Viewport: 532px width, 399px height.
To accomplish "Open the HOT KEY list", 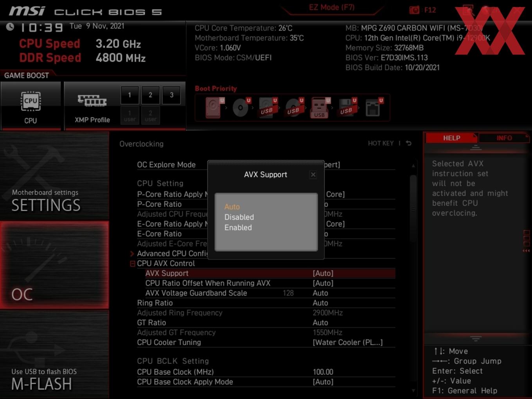I will 381,144.
